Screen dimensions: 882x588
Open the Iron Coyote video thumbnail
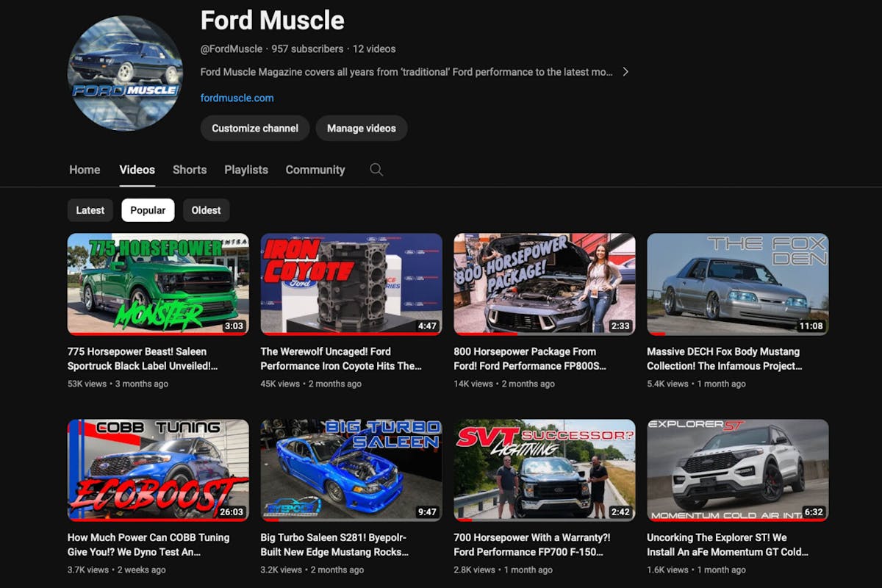click(x=351, y=284)
